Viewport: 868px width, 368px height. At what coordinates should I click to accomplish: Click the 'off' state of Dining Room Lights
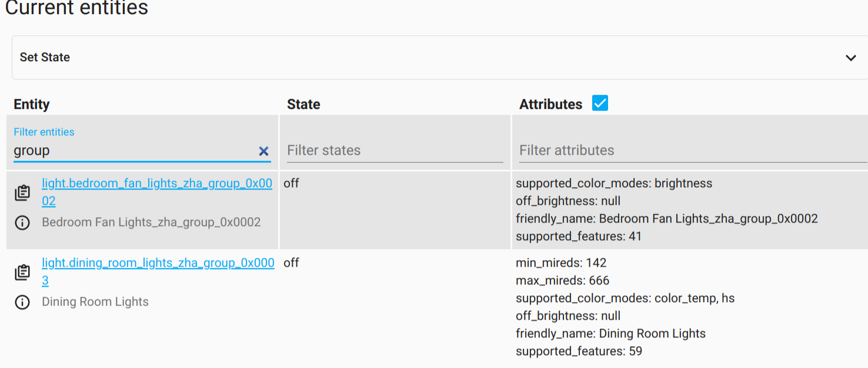pyautogui.click(x=291, y=263)
